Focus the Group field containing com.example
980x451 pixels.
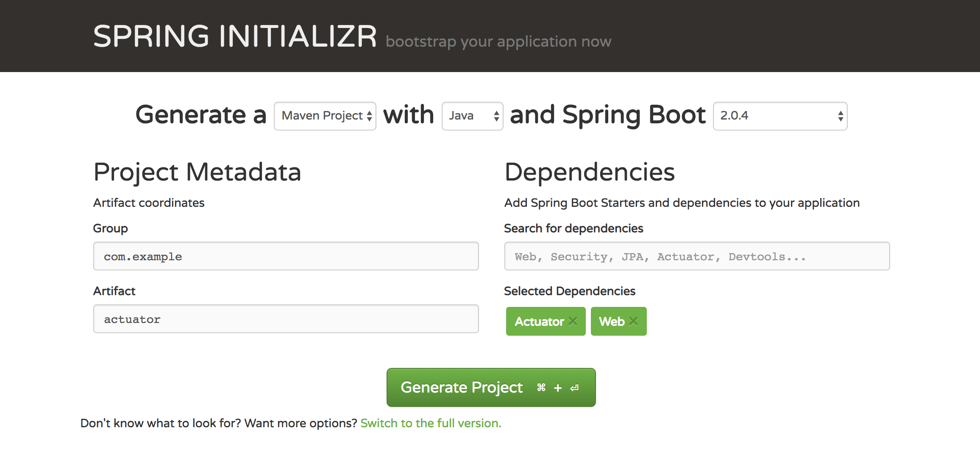(286, 256)
